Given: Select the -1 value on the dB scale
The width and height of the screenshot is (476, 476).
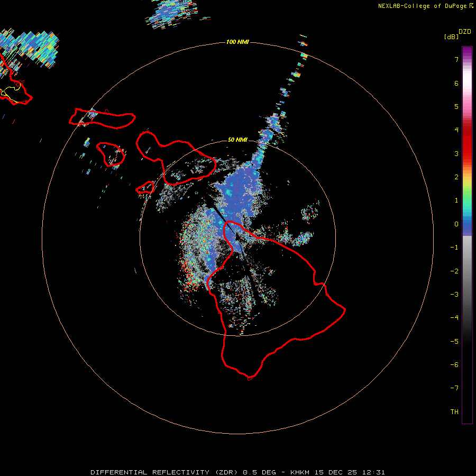Looking at the screenshot, I should pos(454,248).
